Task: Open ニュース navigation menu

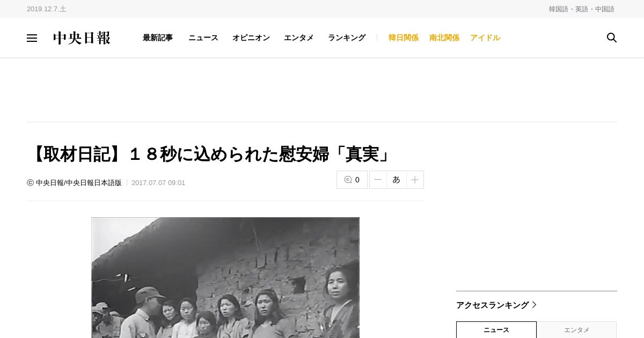Action: click(x=203, y=38)
